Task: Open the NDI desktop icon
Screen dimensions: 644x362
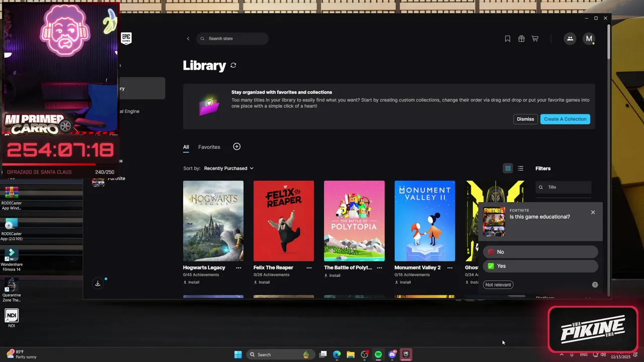Action: click(x=12, y=318)
